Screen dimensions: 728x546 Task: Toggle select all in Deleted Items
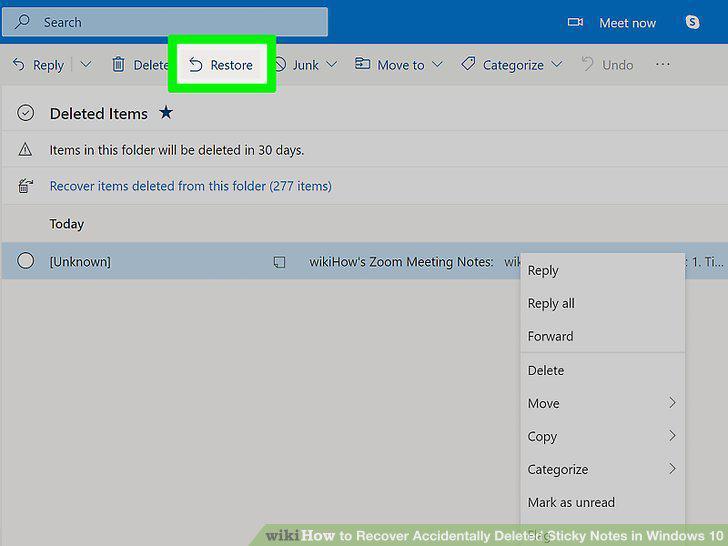point(26,113)
